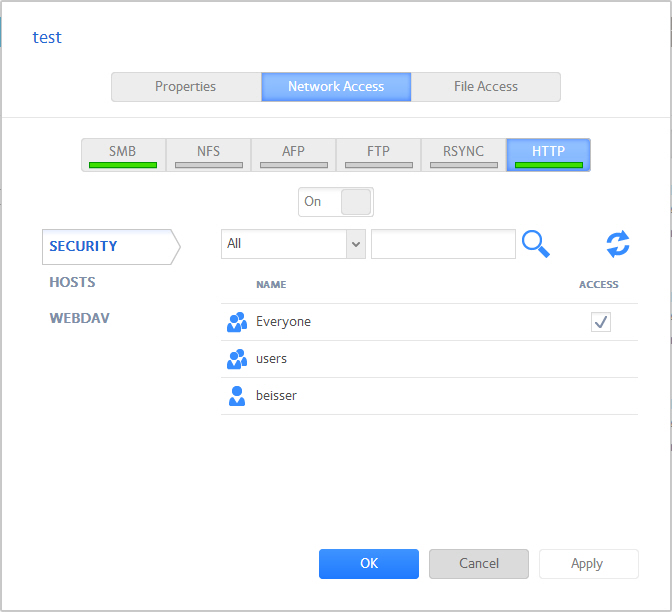This screenshot has height=612, width=672.
Task: Uncheck access for Everyone
Action: click(x=600, y=322)
